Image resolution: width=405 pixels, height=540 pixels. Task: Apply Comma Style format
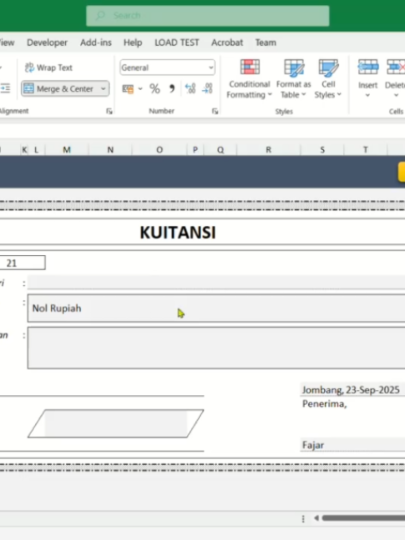[172, 89]
